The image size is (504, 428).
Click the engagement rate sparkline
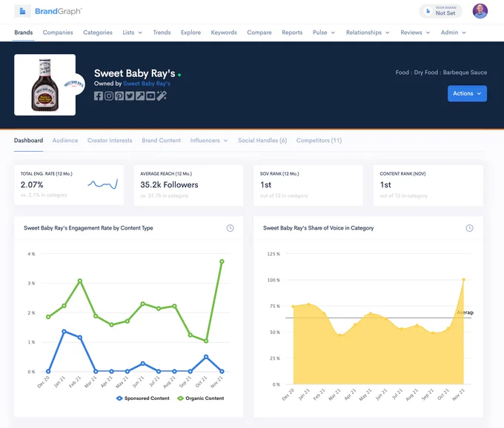pyautogui.click(x=103, y=184)
